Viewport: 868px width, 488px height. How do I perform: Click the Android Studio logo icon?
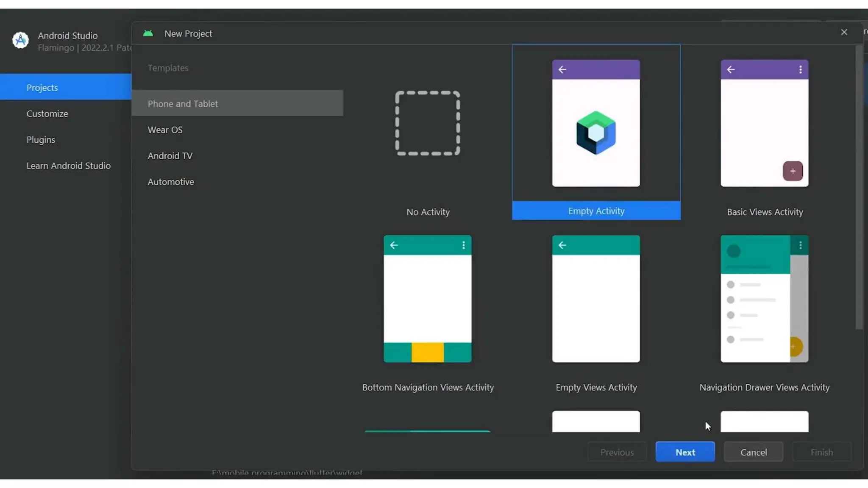click(x=20, y=41)
